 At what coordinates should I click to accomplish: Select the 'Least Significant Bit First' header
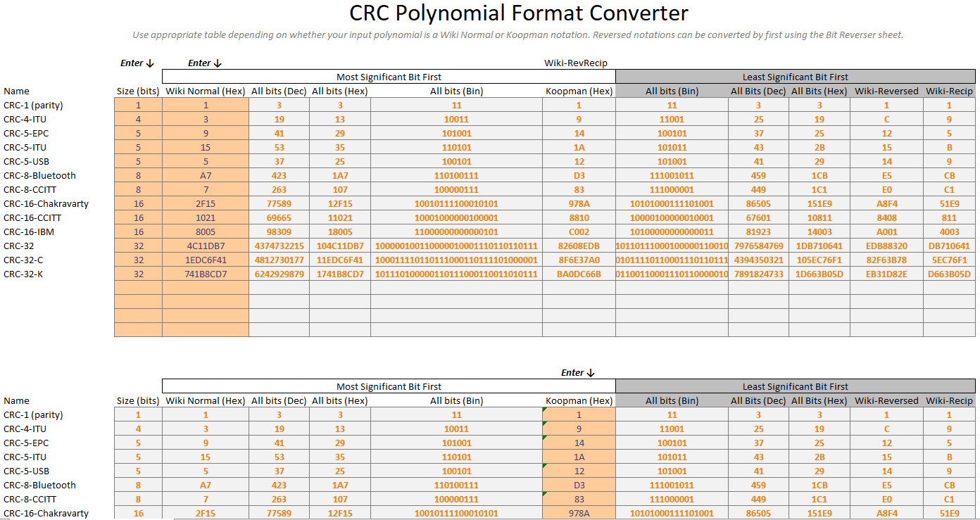click(x=796, y=77)
